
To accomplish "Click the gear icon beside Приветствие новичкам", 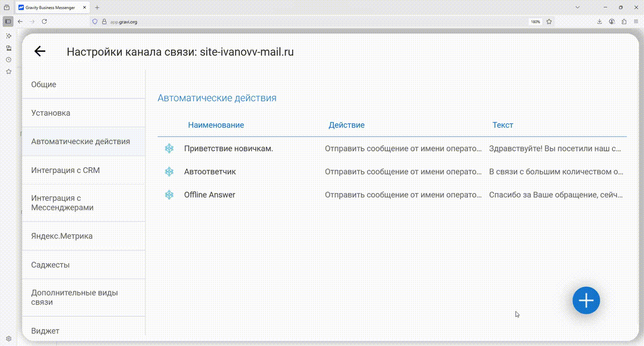I will [169, 148].
